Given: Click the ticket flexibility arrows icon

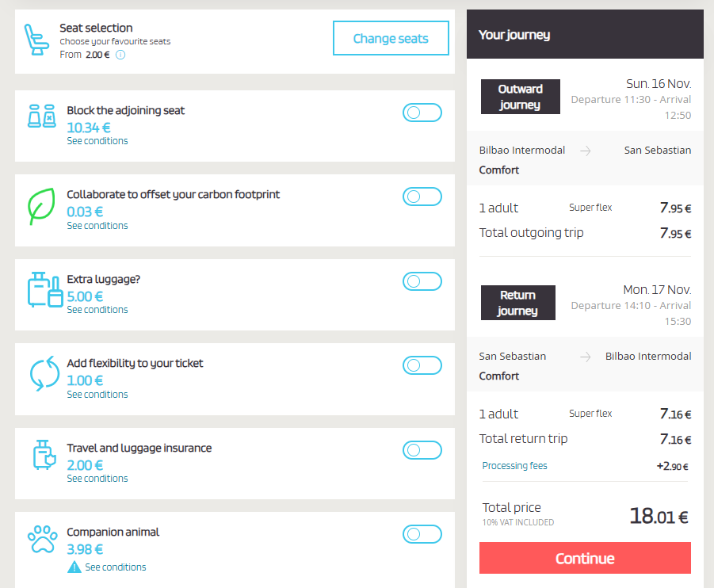Looking at the screenshot, I should (x=44, y=374).
